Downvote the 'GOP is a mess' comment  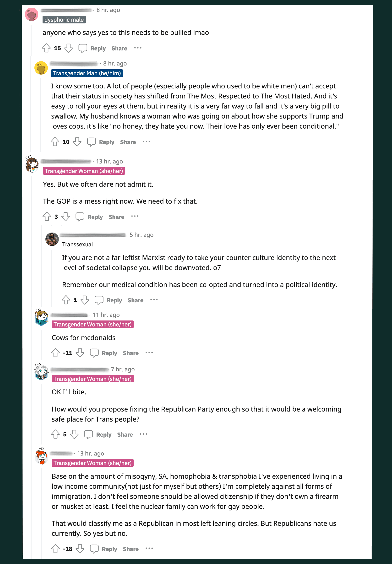point(65,217)
